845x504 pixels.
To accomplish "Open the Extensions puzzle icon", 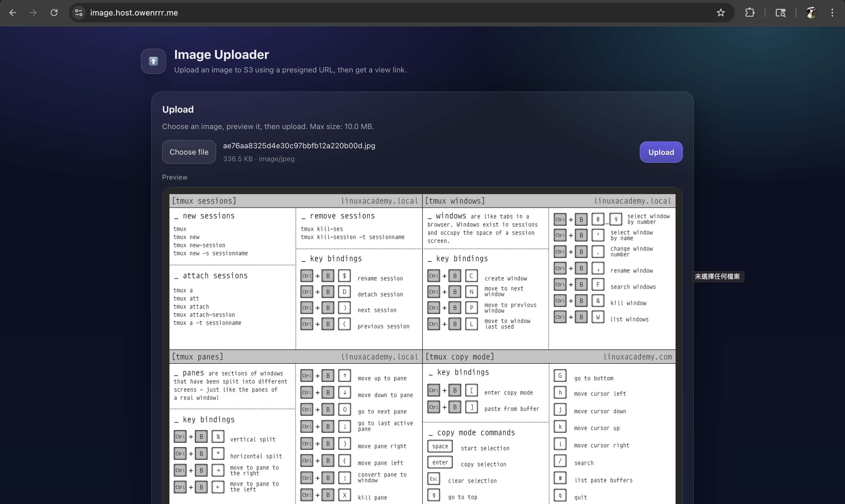I will click(x=750, y=13).
